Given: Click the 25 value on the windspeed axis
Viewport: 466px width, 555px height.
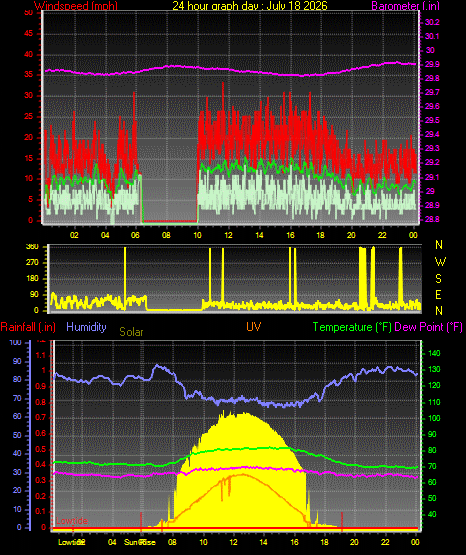Looking at the screenshot, I should (x=28, y=116).
